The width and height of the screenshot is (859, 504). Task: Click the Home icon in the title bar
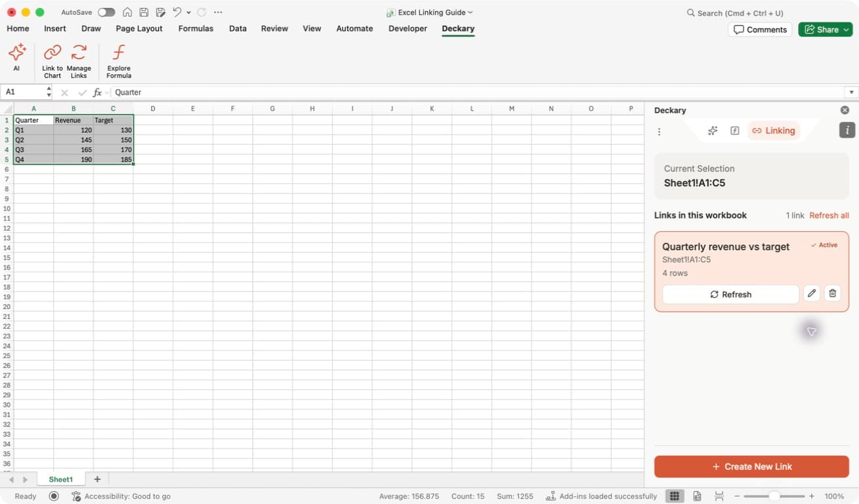[x=127, y=12]
